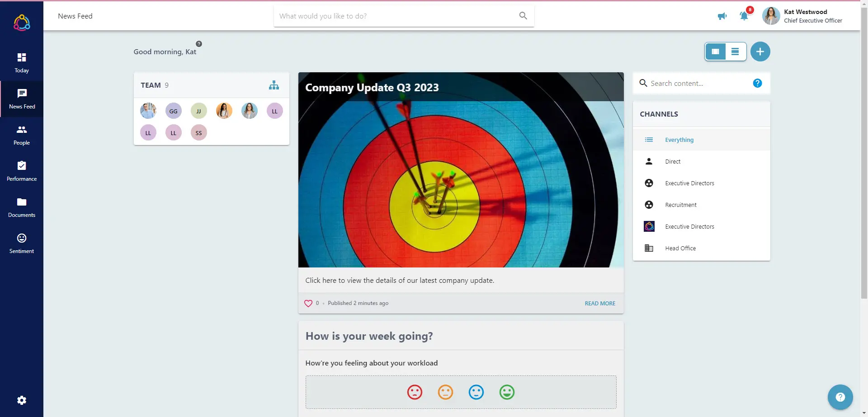
Task: Choose the blue smiling face rating
Action: pyautogui.click(x=476, y=392)
